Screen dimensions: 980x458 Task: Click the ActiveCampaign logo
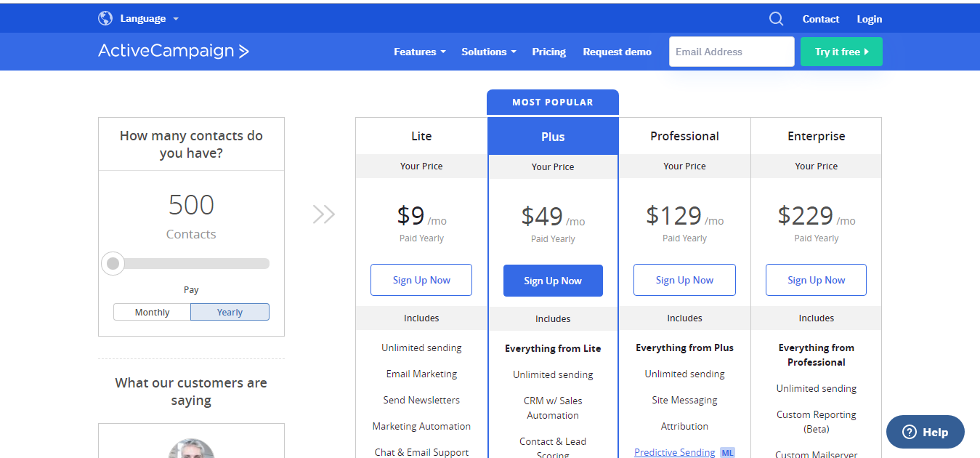174,51
